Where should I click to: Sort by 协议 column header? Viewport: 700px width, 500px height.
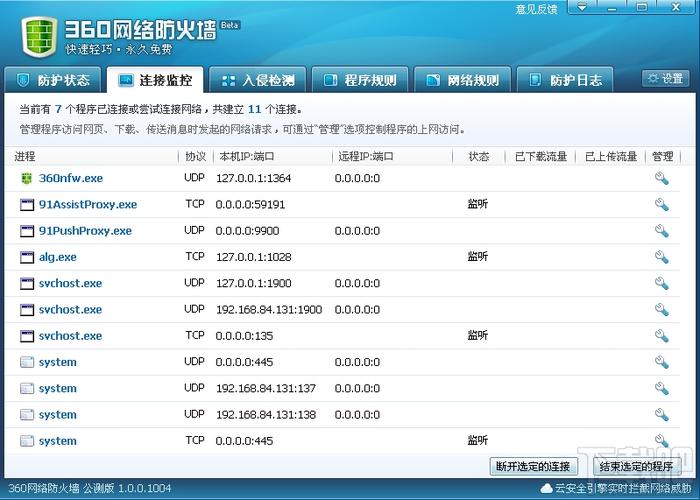coord(196,156)
